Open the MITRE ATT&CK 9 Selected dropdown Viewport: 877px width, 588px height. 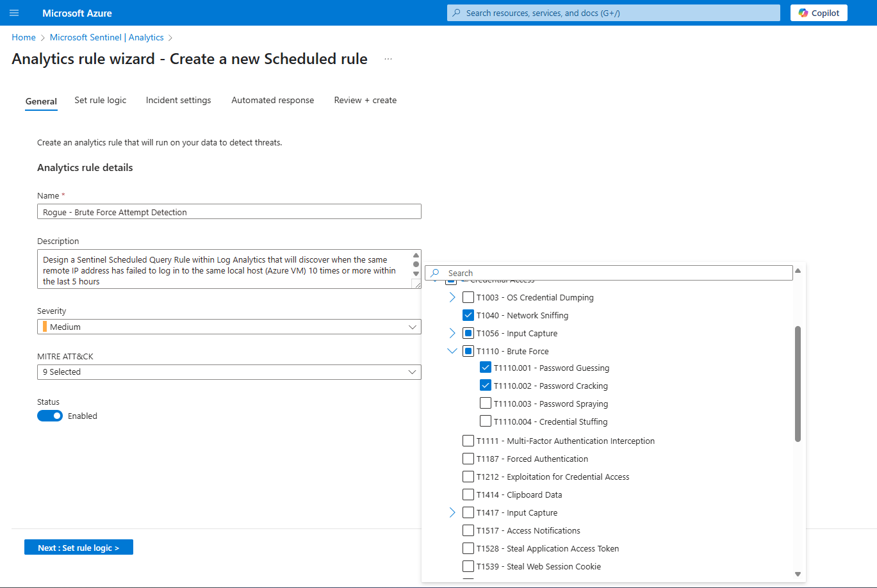click(229, 372)
